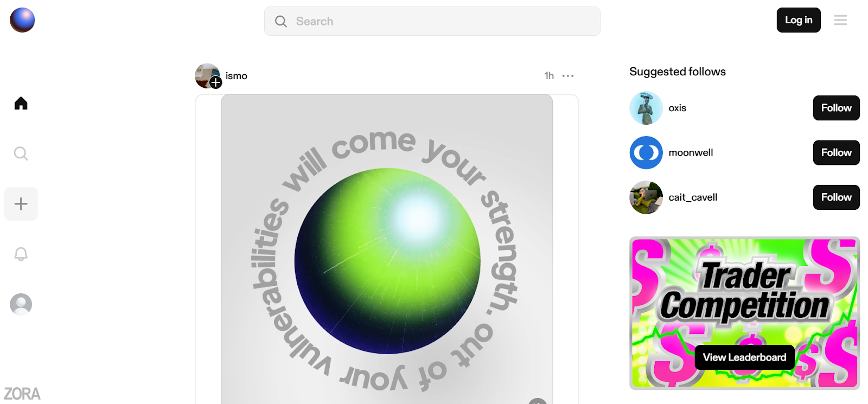Click the plus create icon in sidebar
868x404 pixels.
[21, 204]
